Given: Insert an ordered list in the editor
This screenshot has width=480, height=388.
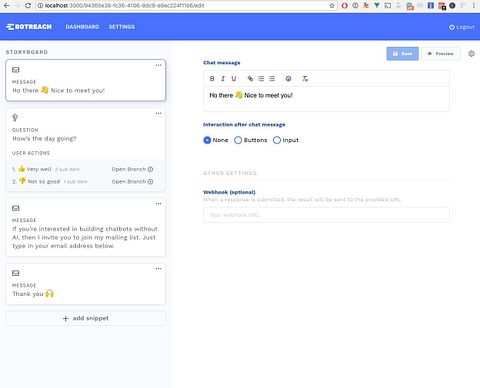Looking at the screenshot, I should (261, 79).
